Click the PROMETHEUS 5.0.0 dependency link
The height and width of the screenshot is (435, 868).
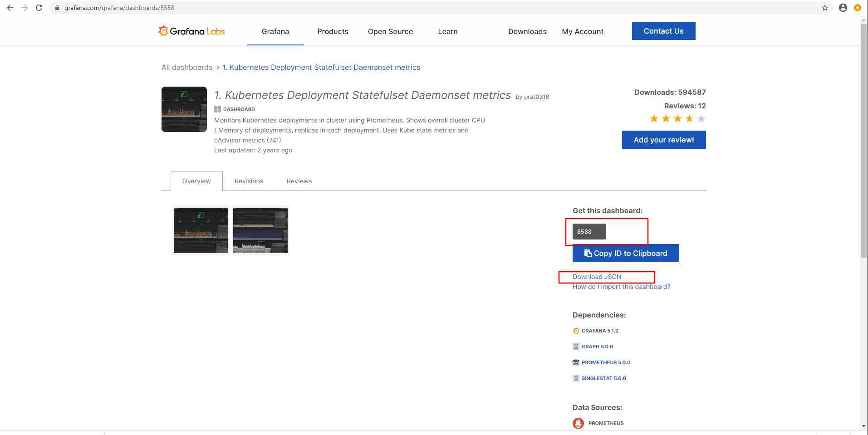[x=606, y=362]
